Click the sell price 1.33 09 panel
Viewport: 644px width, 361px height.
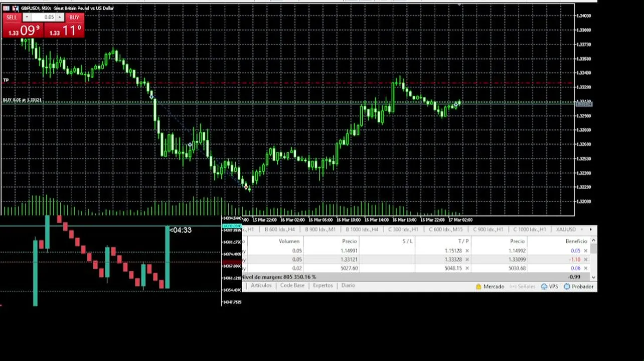pyautogui.click(x=23, y=30)
